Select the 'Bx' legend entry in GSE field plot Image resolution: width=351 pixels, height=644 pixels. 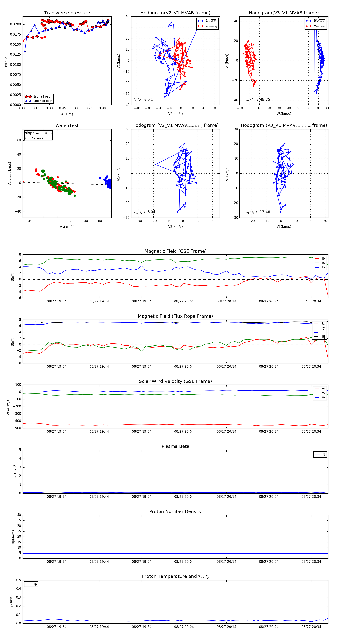click(320, 259)
